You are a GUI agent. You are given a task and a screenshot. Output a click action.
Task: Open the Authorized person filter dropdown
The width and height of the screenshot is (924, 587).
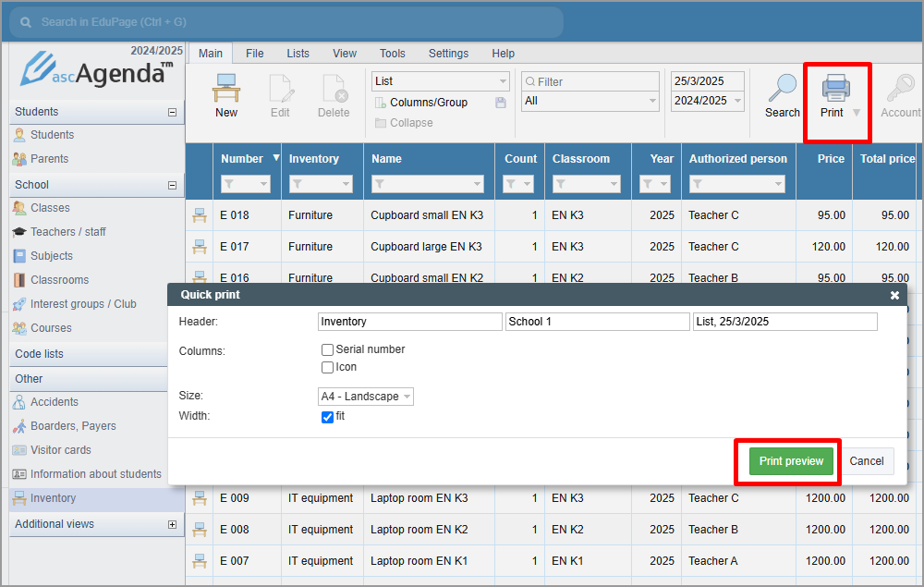pos(737,184)
